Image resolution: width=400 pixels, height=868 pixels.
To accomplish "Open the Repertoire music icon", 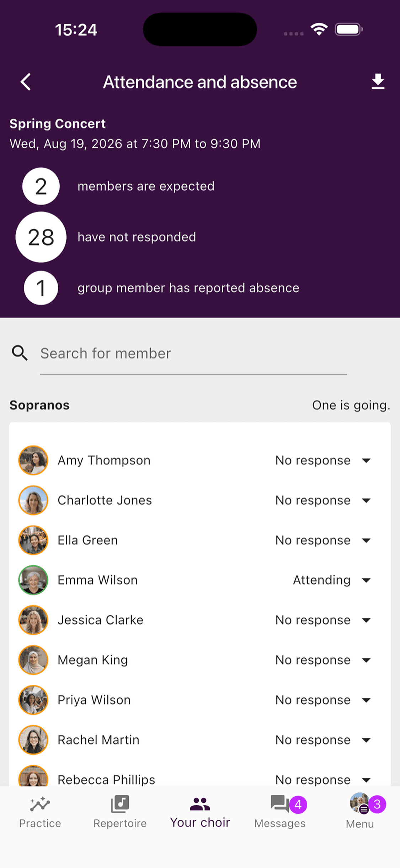I will (x=120, y=804).
